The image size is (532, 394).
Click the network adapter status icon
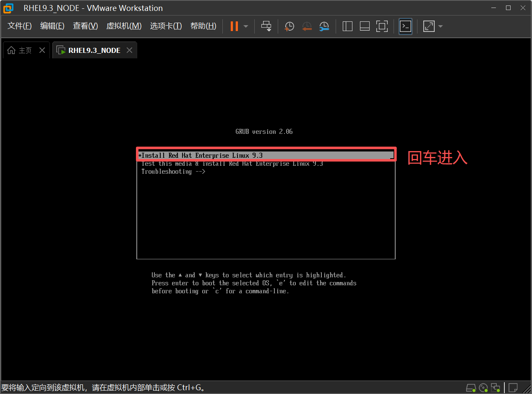495,387
